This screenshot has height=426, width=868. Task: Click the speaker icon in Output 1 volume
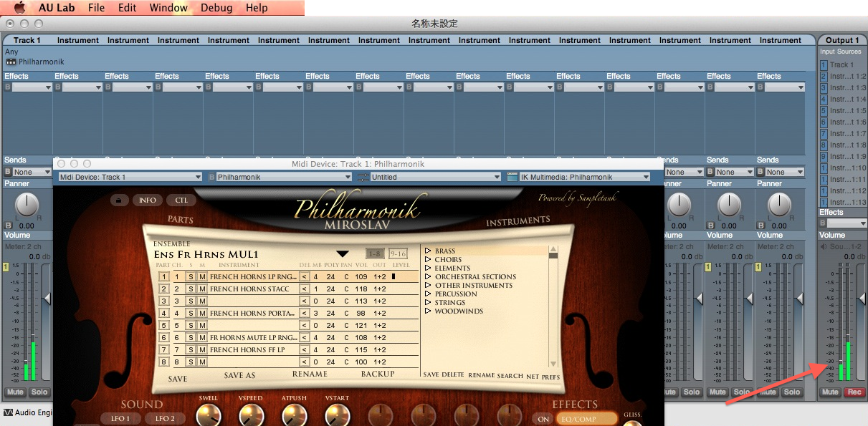tap(824, 247)
